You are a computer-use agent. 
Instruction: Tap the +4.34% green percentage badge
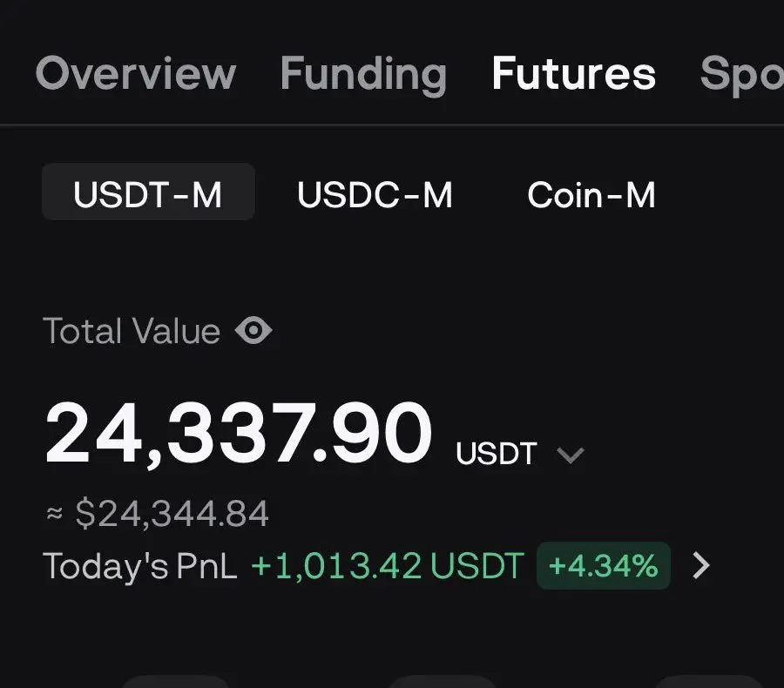(603, 565)
